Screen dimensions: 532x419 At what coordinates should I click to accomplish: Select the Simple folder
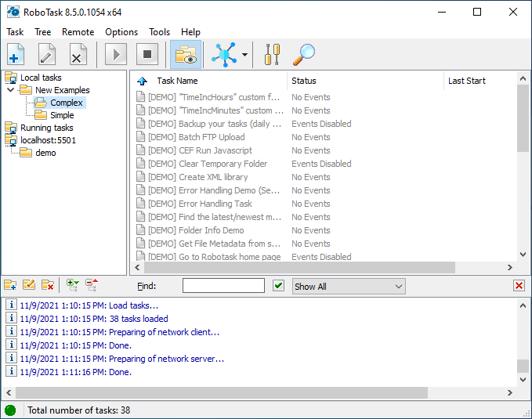click(x=62, y=115)
